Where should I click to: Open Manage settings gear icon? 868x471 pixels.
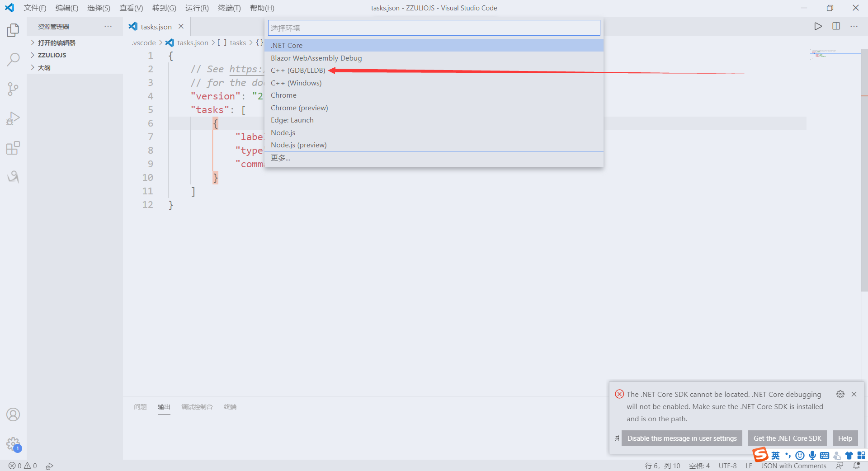click(x=13, y=444)
